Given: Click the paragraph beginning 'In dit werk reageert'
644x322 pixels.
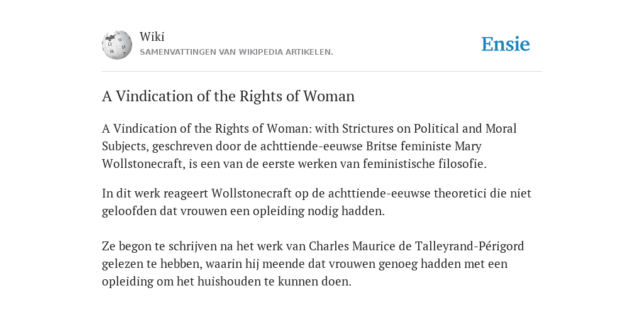Looking at the screenshot, I should coord(317,202).
